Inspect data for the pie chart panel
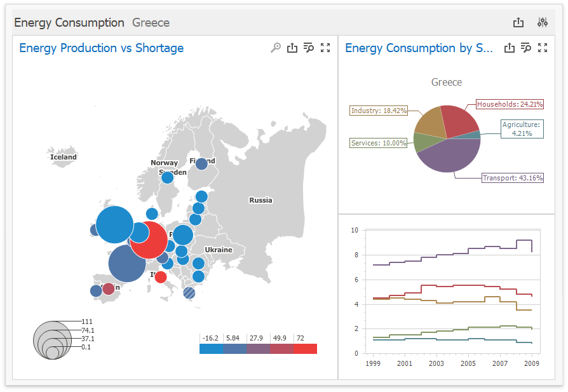The width and height of the screenshot is (568, 392). (x=526, y=48)
